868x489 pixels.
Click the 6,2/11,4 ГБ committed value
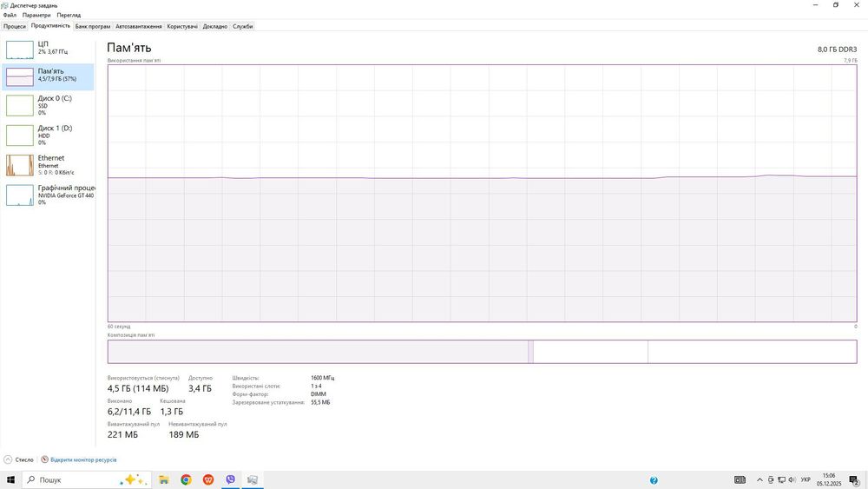click(x=129, y=412)
